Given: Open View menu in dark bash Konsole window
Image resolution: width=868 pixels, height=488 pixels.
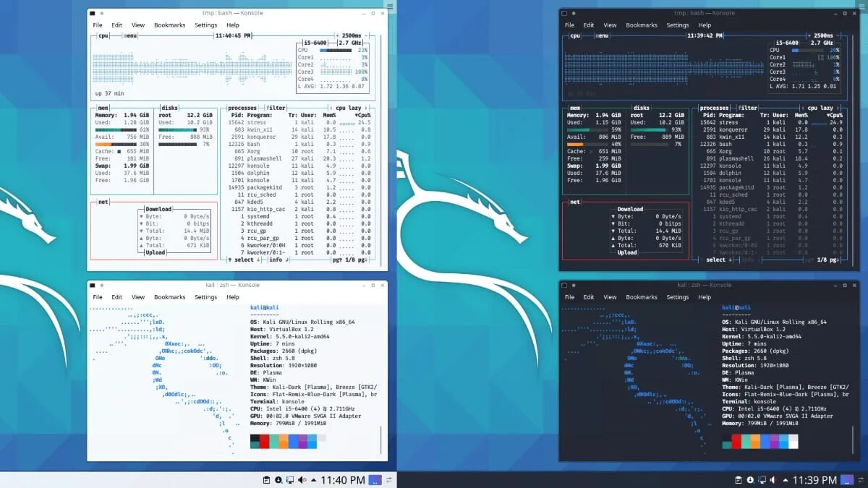Looking at the screenshot, I should coord(610,25).
